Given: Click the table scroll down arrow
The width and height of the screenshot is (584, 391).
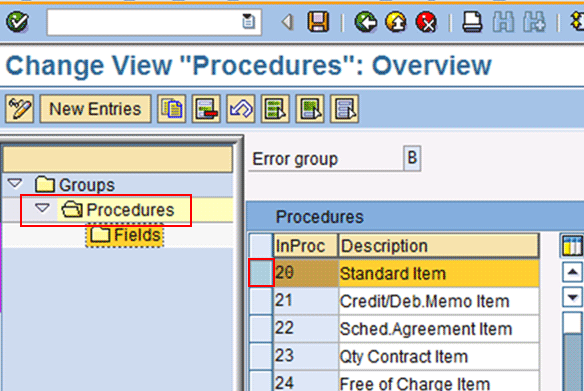Looking at the screenshot, I should point(572,297).
